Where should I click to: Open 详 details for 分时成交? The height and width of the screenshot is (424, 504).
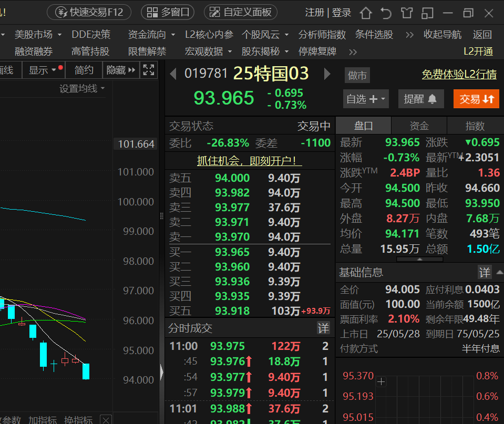tap(323, 328)
